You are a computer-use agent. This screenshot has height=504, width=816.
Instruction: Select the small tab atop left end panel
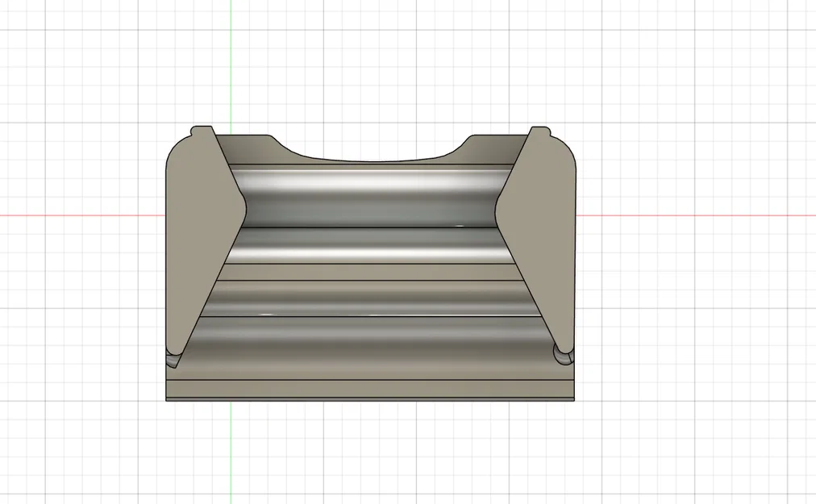pyautogui.click(x=202, y=130)
